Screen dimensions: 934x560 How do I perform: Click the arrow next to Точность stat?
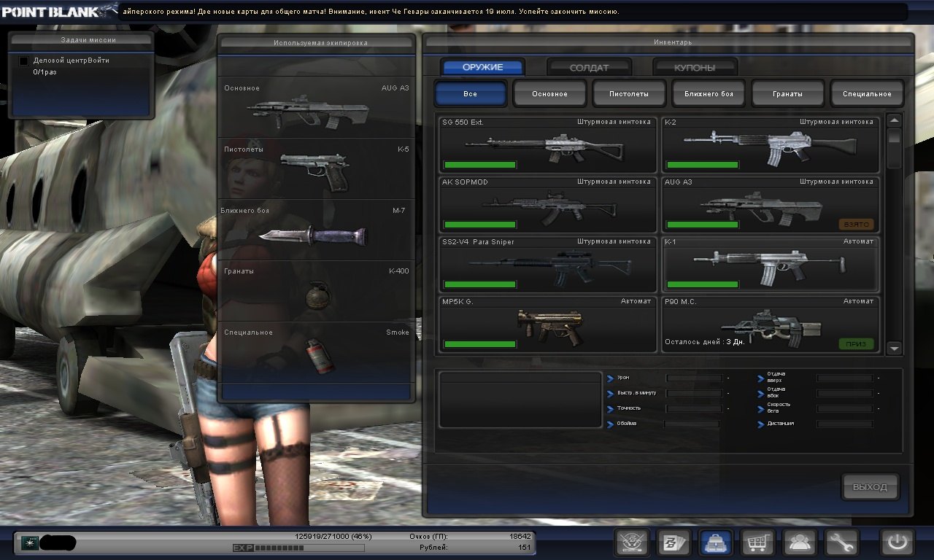tap(610, 408)
